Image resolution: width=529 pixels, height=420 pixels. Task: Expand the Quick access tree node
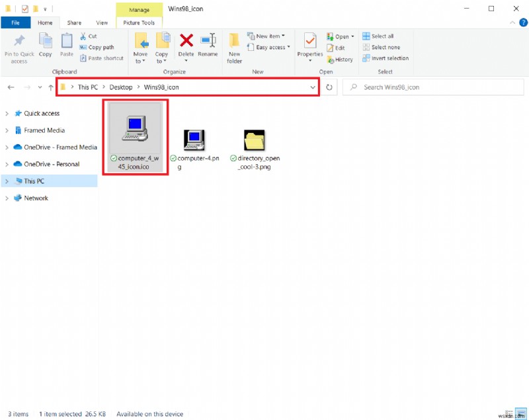(7, 114)
